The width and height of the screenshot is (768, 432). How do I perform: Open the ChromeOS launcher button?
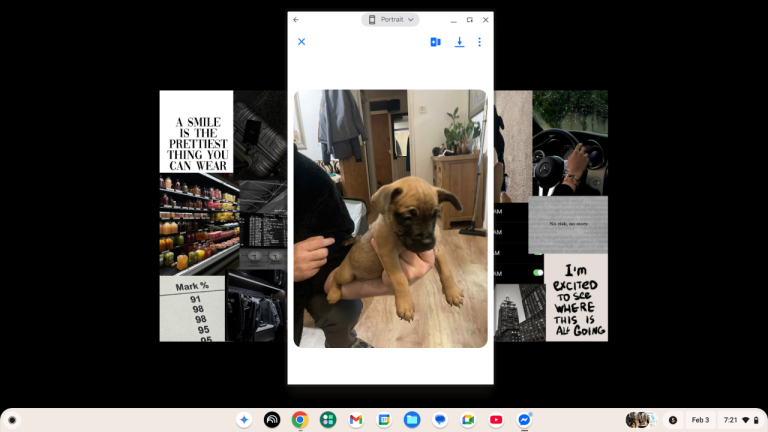point(12,420)
